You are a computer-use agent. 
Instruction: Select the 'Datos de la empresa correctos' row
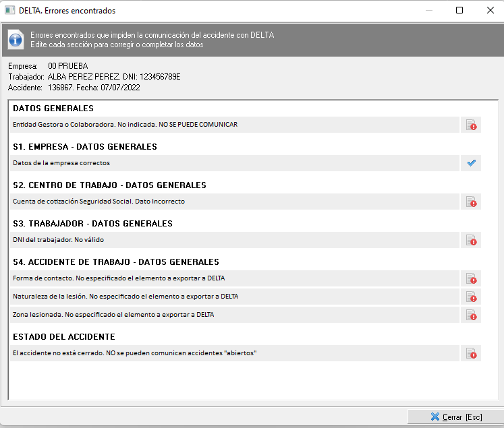pos(61,163)
